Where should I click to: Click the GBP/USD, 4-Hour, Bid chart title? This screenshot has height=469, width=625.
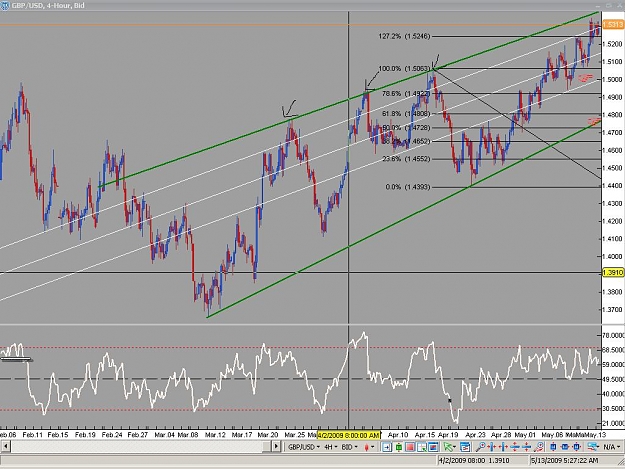(48, 6)
